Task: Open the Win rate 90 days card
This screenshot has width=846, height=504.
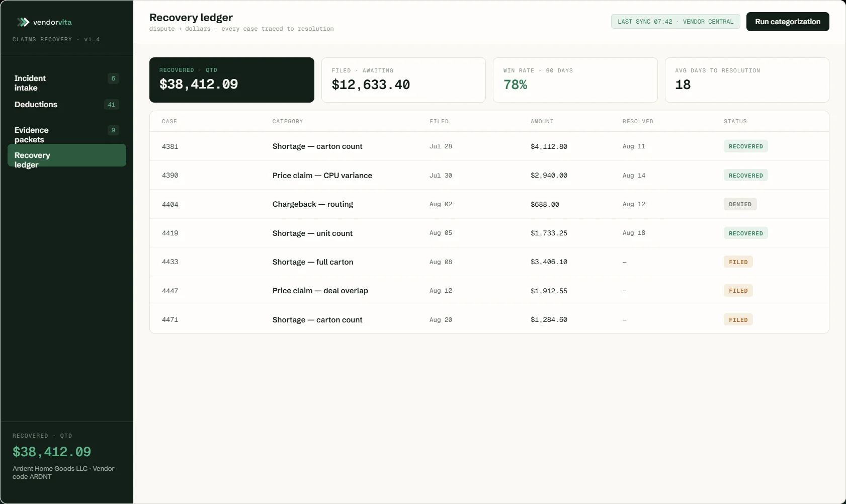Action: (x=575, y=80)
